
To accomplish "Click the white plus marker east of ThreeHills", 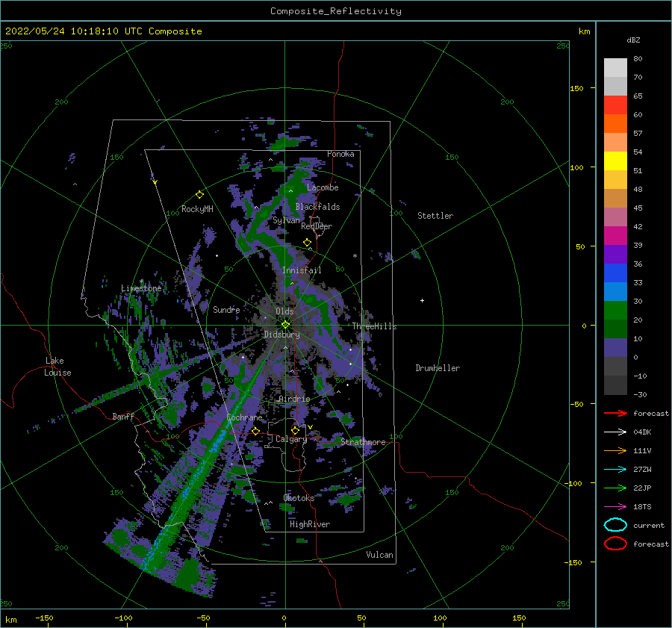I will tap(422, 300).
